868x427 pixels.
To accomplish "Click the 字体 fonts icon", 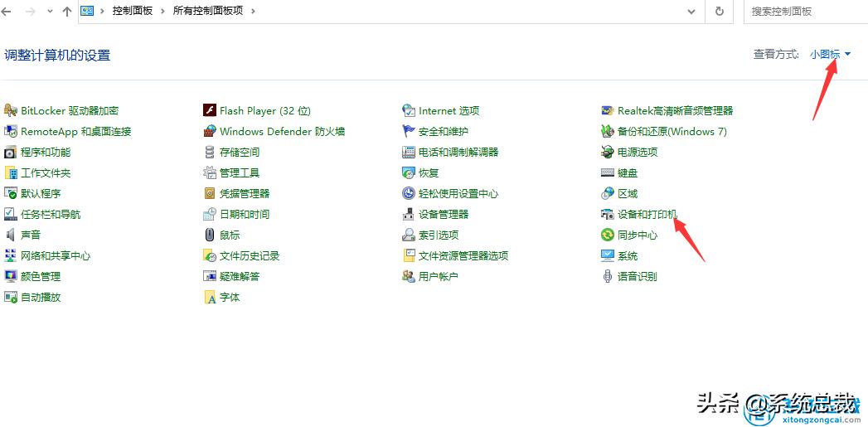I will tap(209, 298).
